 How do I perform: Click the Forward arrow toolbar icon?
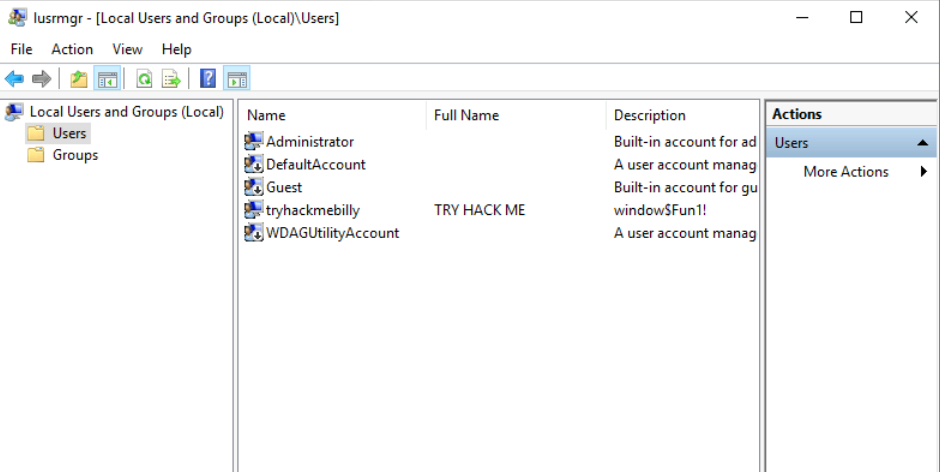click(41, 79)
